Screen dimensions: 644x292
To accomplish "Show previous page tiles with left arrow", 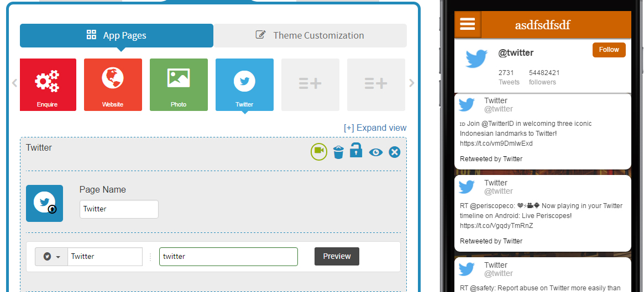I will tap(14, 83).
